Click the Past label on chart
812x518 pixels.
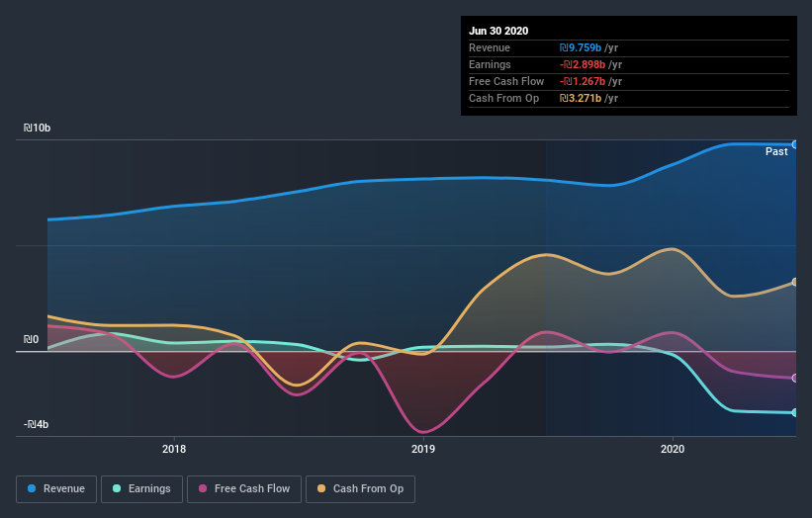[x=776, y=151]
